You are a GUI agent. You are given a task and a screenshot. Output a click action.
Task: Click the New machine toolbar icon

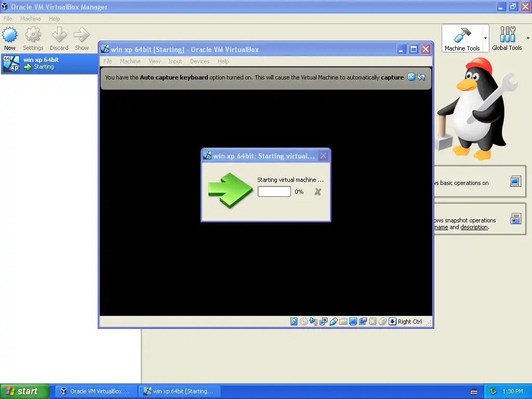[9, 38]
